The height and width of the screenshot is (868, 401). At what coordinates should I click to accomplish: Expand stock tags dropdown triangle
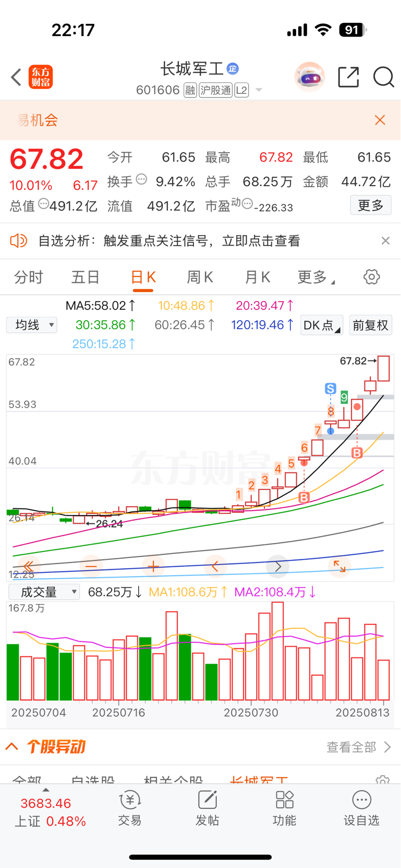259,90
